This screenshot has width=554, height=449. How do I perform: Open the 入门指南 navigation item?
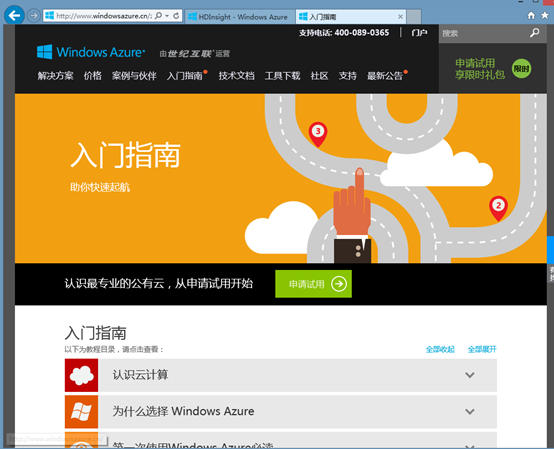185,76
